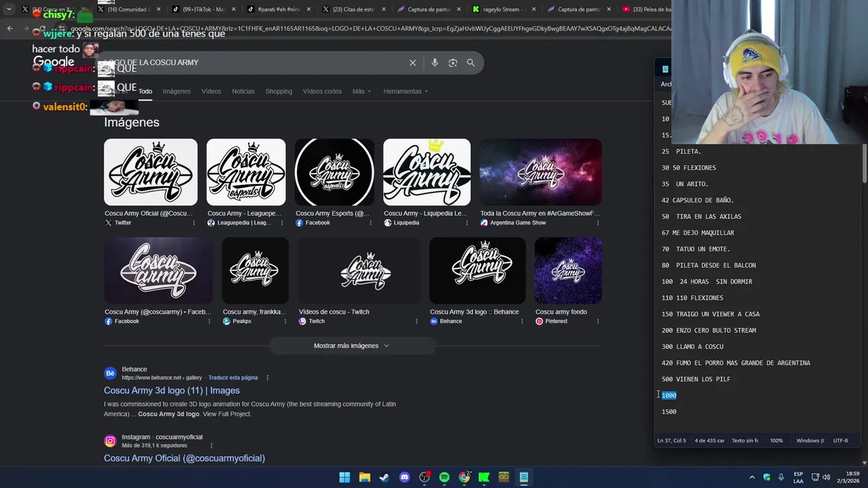Select the Videos cortos search tab

322,91
